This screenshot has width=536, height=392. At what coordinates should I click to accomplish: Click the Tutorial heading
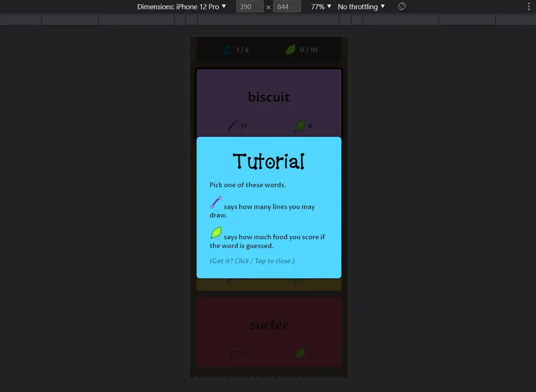pos(269,161)
